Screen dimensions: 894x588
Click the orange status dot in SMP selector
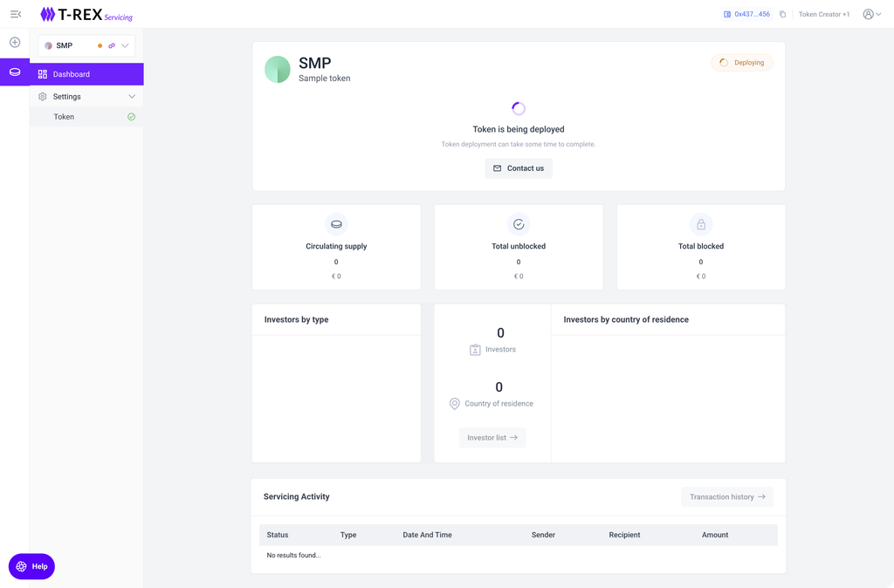(100, 45)
